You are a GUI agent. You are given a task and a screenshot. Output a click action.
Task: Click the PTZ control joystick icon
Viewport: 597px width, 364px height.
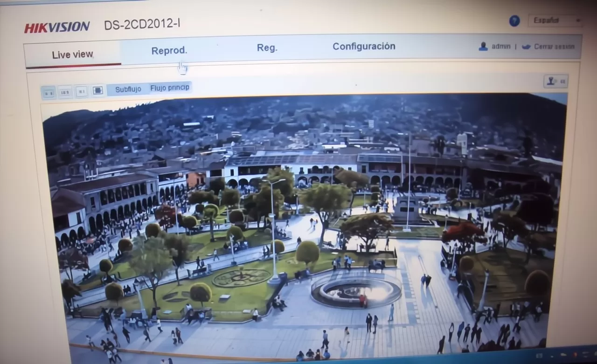[x=555, y=82]
